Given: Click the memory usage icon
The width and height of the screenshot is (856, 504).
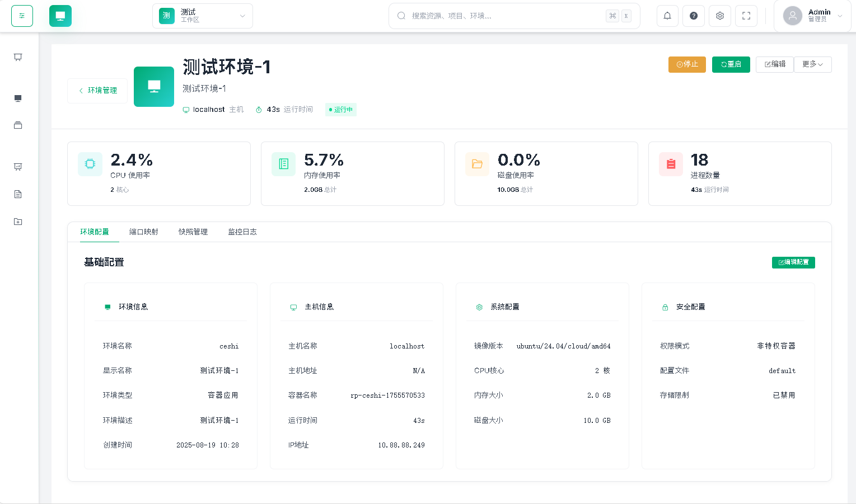Looking at the screenshot, I should click(x=284, y=164).
